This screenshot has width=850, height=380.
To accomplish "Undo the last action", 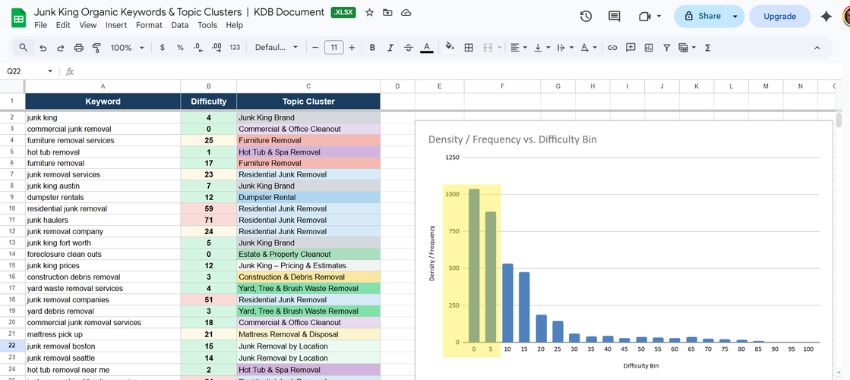I will (43, 48).
